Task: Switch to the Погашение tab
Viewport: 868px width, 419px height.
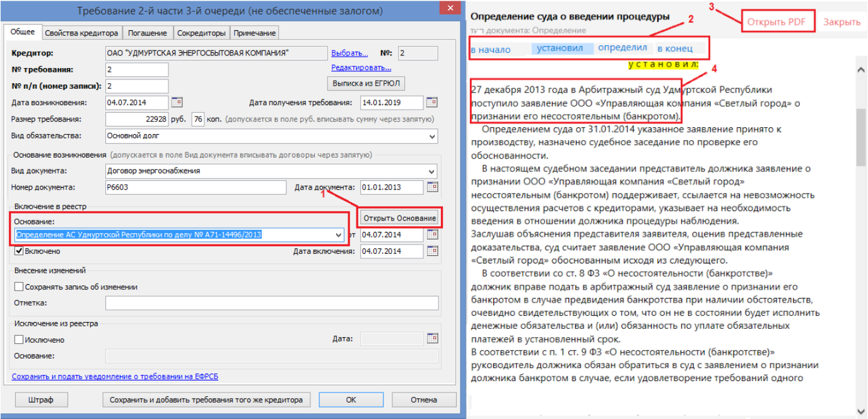Action: point(148,33)
